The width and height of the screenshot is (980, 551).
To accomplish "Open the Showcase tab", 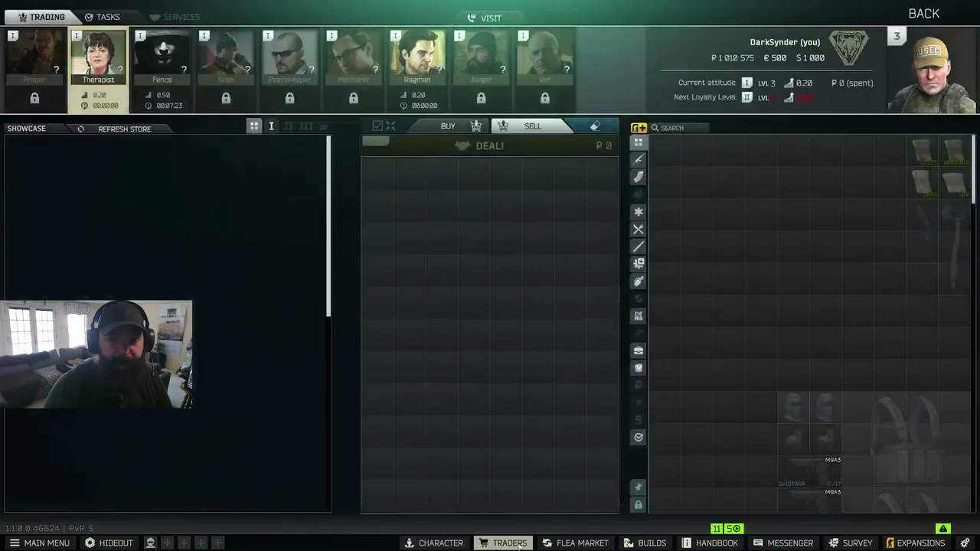I will point(27,129).
